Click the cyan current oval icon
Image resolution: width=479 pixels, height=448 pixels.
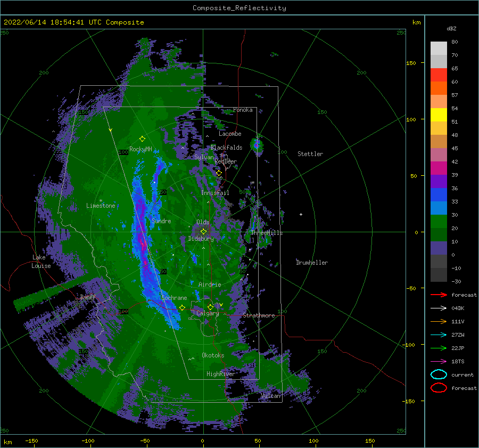click(x=439, y=374)
